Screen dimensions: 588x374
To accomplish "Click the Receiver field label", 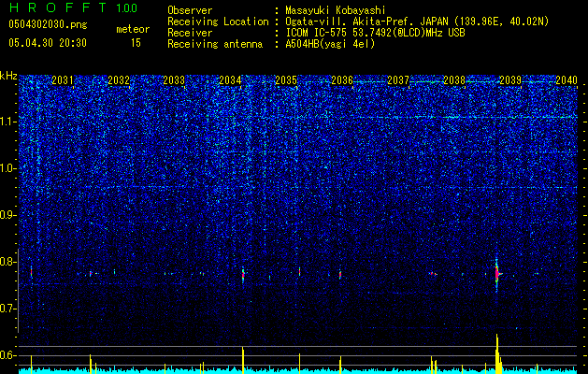I will 190,33.
